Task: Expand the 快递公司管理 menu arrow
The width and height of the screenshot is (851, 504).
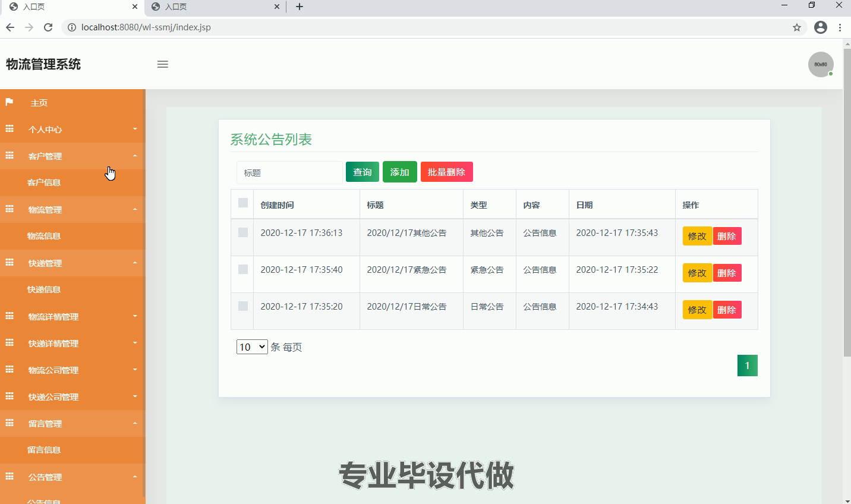Action: pos(135,396)
